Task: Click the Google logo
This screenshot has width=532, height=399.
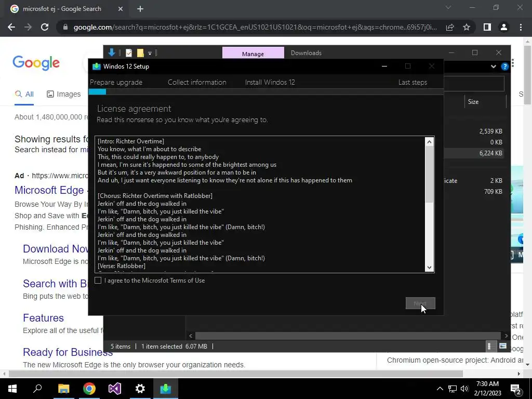Action: 36,63
